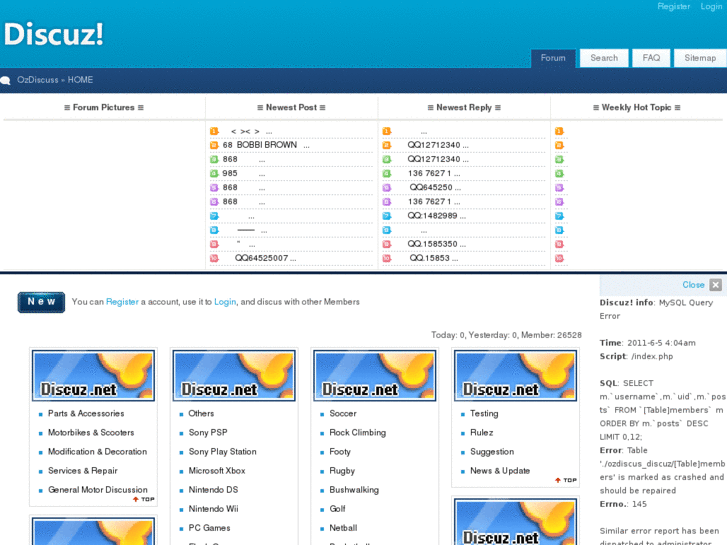Image resolution: width=727 pixels, height=545 pixels.
Task: Open the Search tab
Action: [604, 58]
